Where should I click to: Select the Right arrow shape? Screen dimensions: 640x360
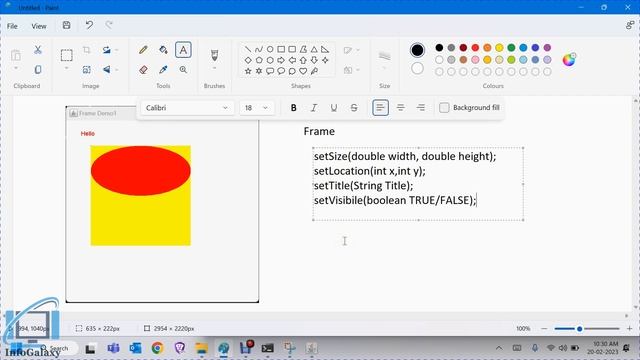pyautogui.click(x=281, y=60)
